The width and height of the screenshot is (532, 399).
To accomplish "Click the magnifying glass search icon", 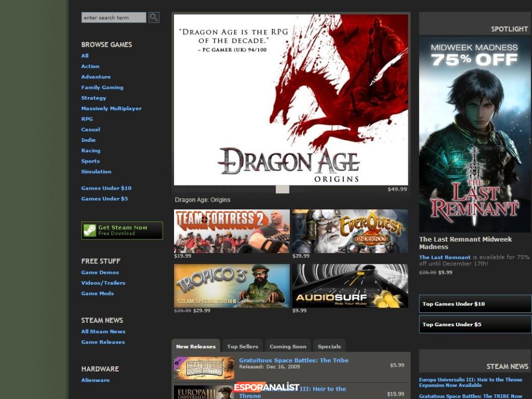I will 154,18.
